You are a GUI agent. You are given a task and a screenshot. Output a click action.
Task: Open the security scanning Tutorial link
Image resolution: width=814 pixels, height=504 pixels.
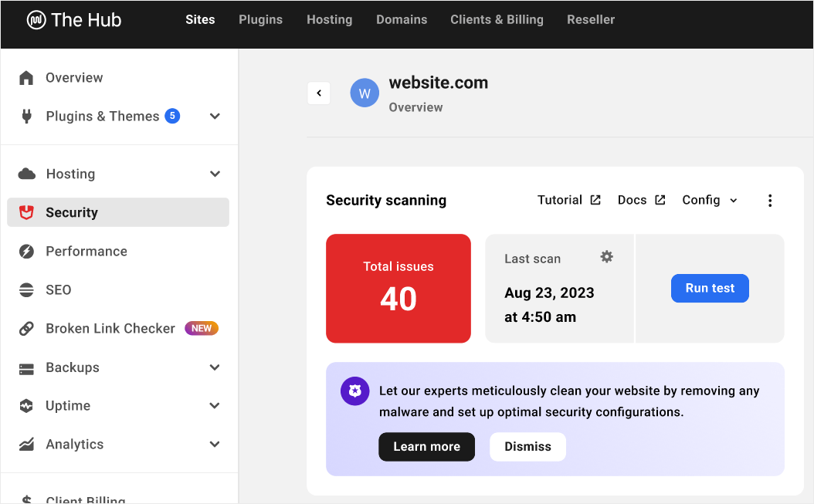[568, 199]
